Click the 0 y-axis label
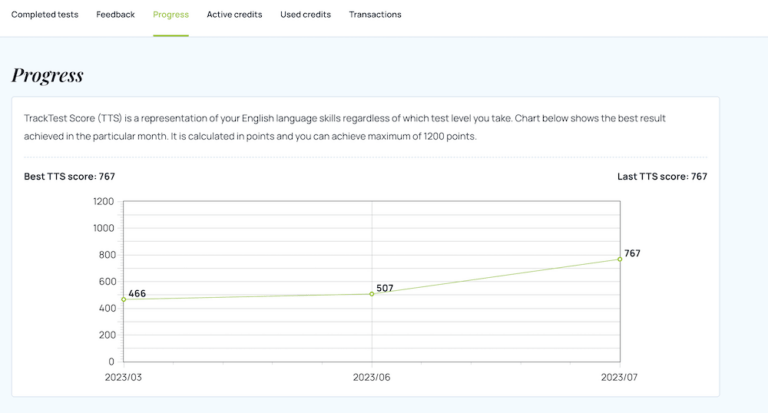Screen dimensions: 768x413 (111, 362)
